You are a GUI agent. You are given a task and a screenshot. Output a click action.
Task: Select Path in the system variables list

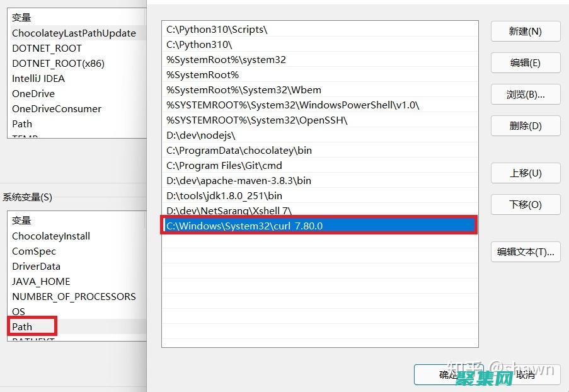(x=22, y=326)
